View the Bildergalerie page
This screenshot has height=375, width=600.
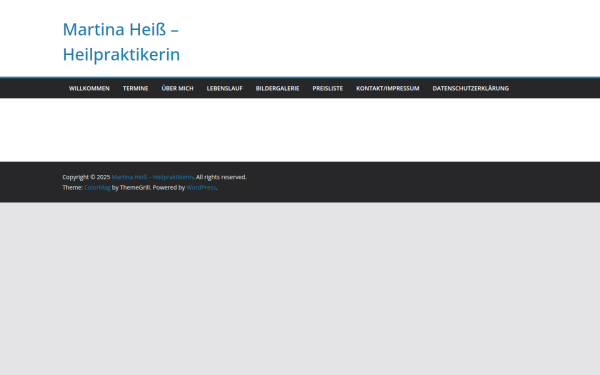pyautogui.click(x=277, y=88)
